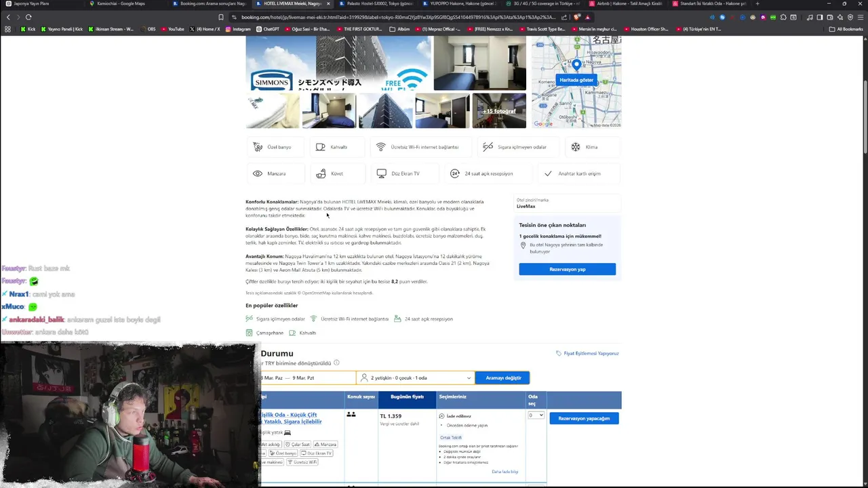Screen dimensions: 868x488
Task: Click the Rezervasyon yap button
Action: pos(567,269)
